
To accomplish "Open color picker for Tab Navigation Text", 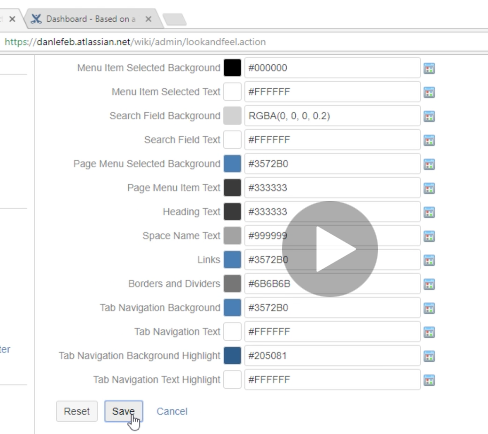I will click(x=429, y=332).
